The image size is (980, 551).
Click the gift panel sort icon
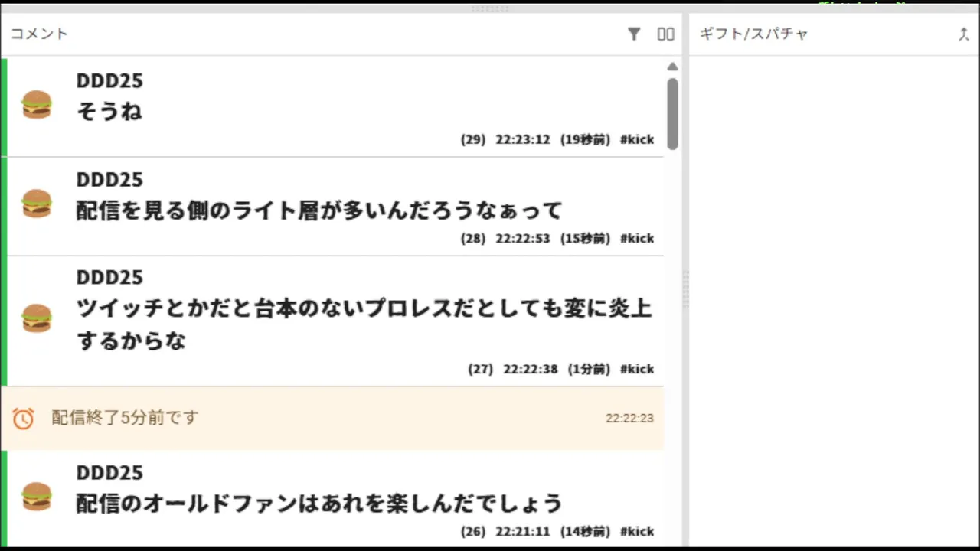point(963,34)
